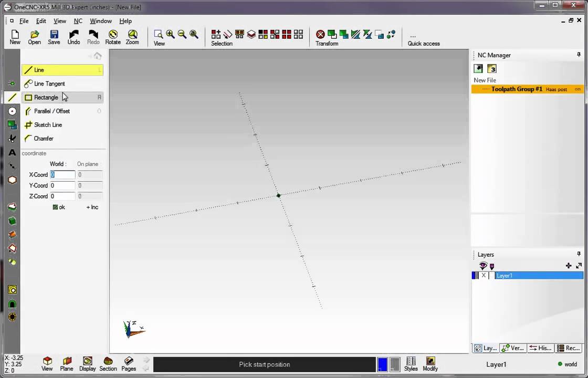
Task: Click the red circle X Transform icon
Action: pyautogui.click(x=320, y=35)
